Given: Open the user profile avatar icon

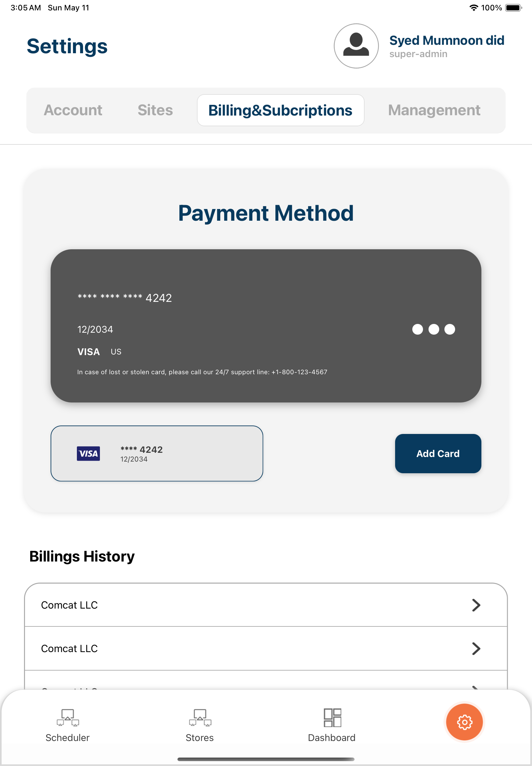Looking at the screenshot, I should (356, 46).
